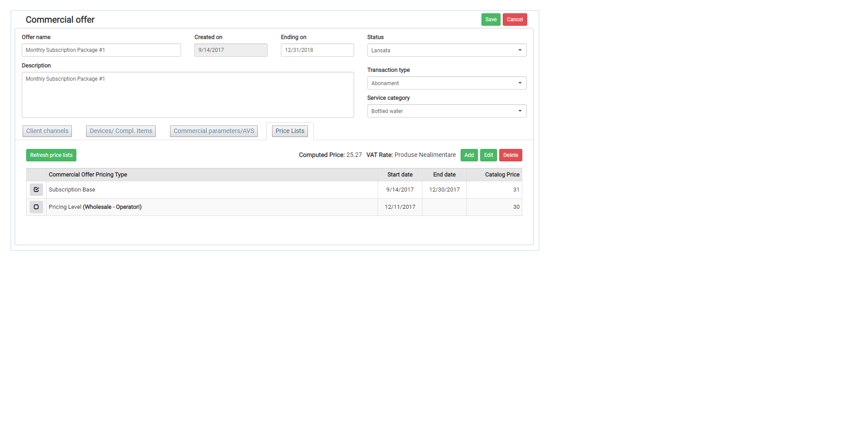Click Refresh price lists button
This screenshot has width=868, height=438.
tap(51, 155)
